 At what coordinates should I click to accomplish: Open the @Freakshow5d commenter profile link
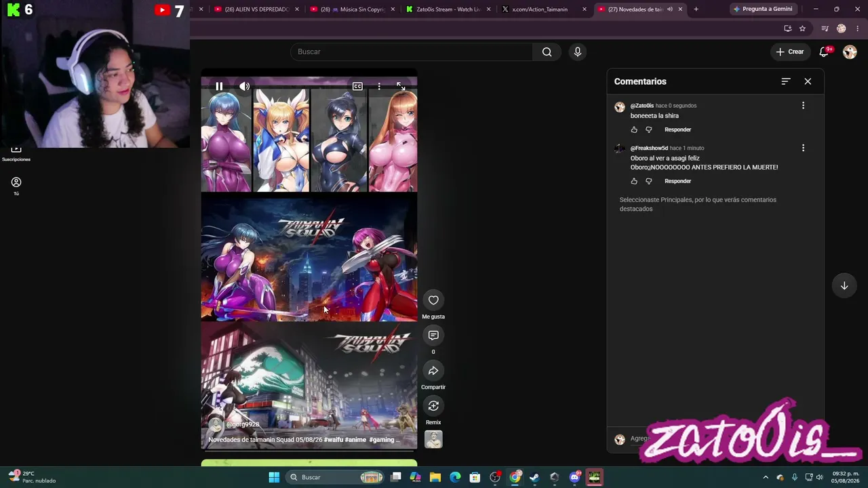click(649, 148)
